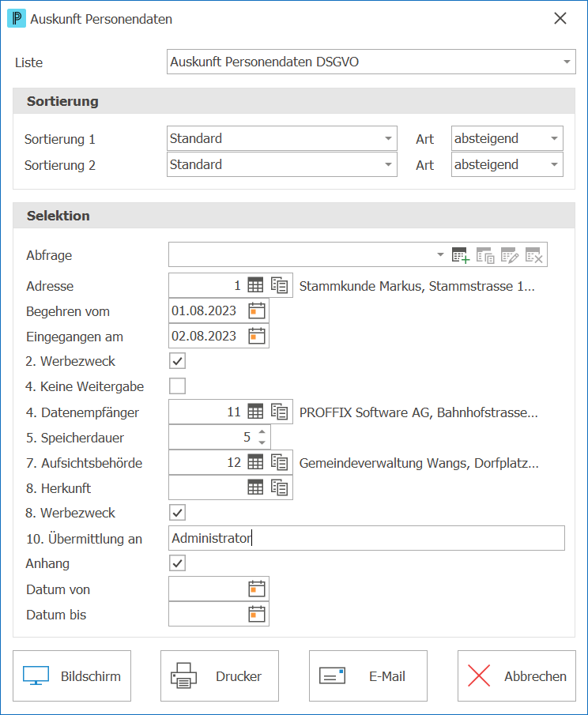This screenshot has width=588, height=715.
Task: Enable the 4. Keine Weitergabe checkbox
Action: point(178,386)
